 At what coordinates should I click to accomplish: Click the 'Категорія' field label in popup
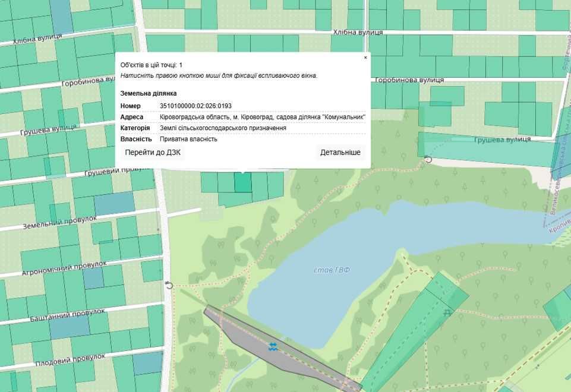tap(135, 128)
